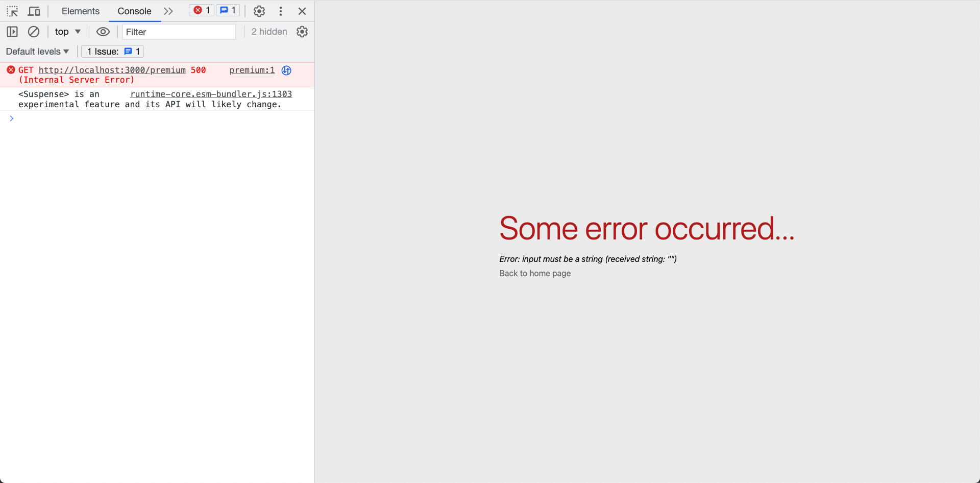
Task: Open the Default levels dropdown
Action: pyautogui.click(x=37, y=51)
